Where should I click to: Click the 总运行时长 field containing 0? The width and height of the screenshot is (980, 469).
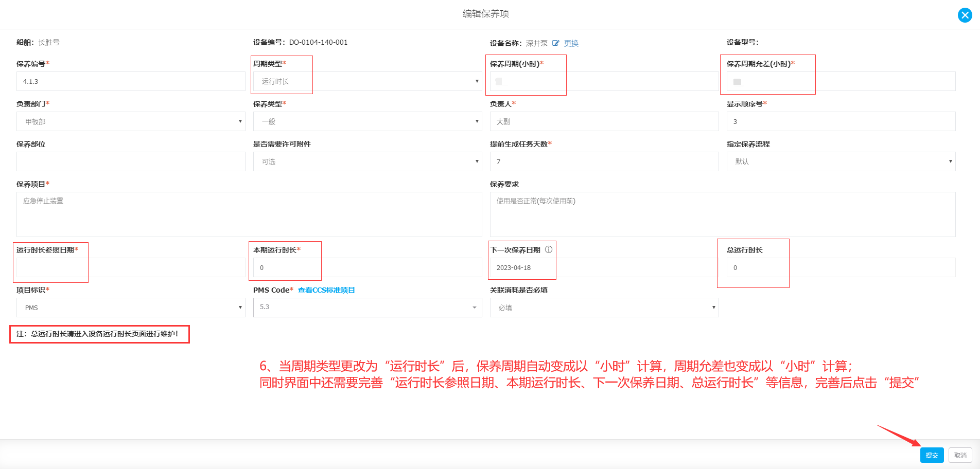click(x=841, y=267)
